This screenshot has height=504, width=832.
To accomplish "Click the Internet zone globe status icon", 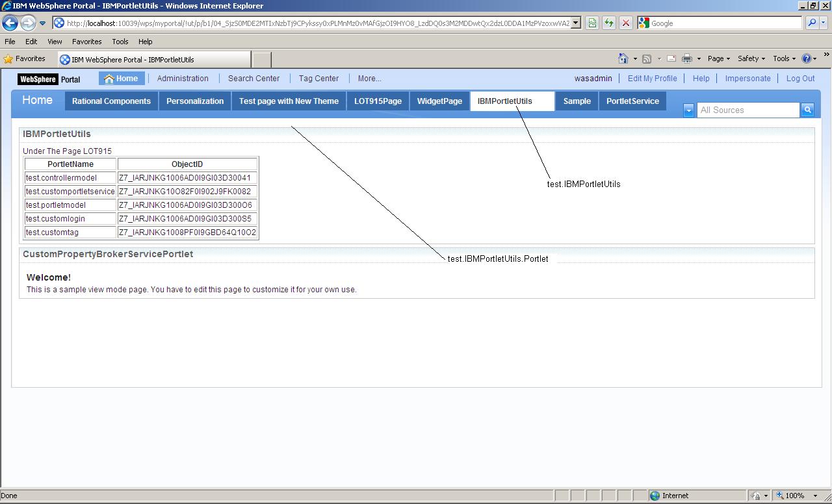I will tap(655, 496).
